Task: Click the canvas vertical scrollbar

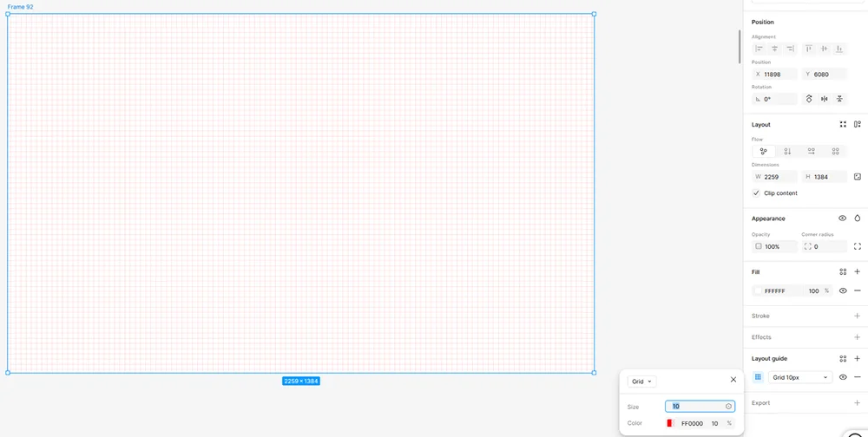Action: [739, 47]
